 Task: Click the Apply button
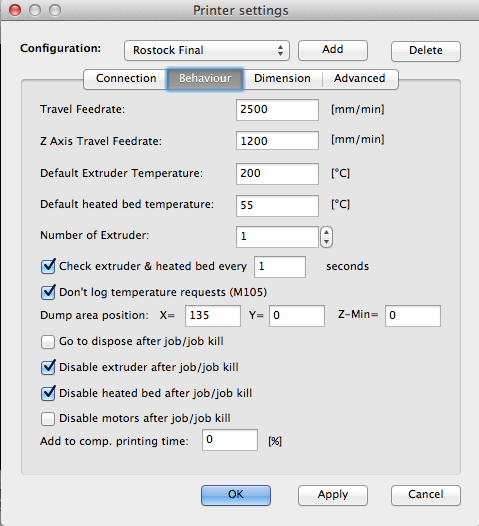tap(333, 495)
